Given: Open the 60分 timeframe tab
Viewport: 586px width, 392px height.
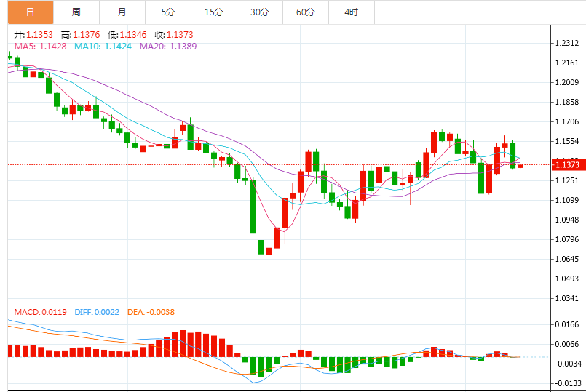Looking at the screenshot, I should (306, 12).
